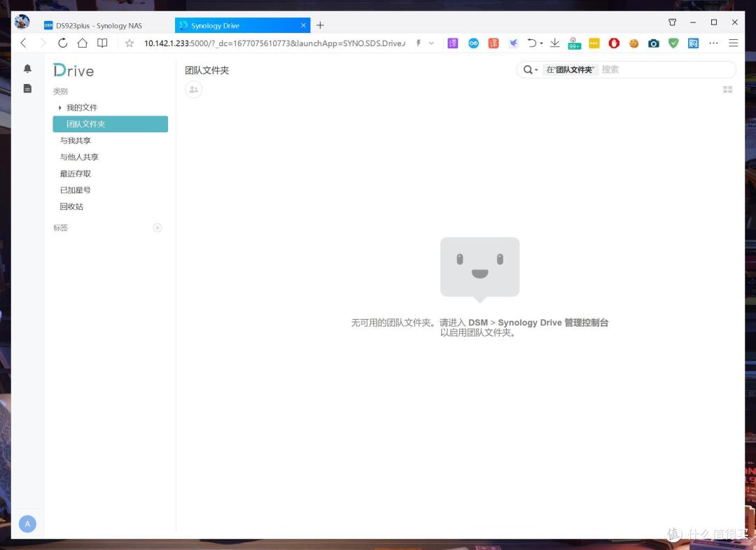
Task: Open the document icon below the bell
Action: click(27, 88)
